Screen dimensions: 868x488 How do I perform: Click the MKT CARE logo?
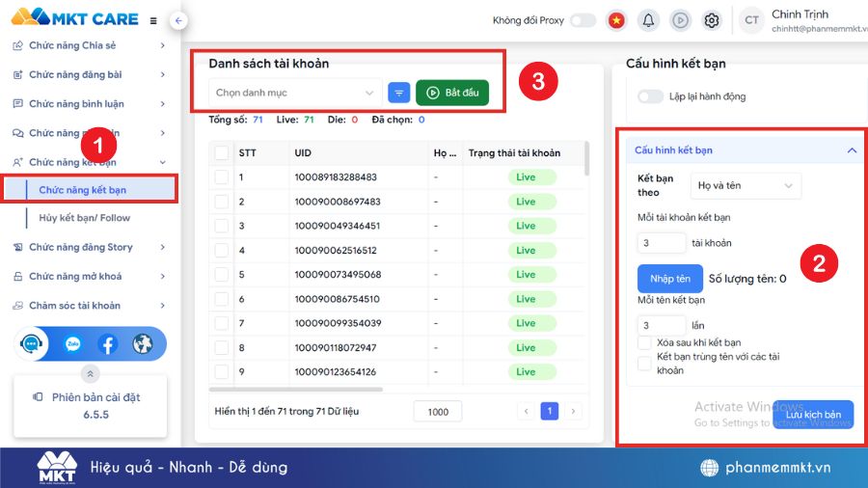pos(74,17)
